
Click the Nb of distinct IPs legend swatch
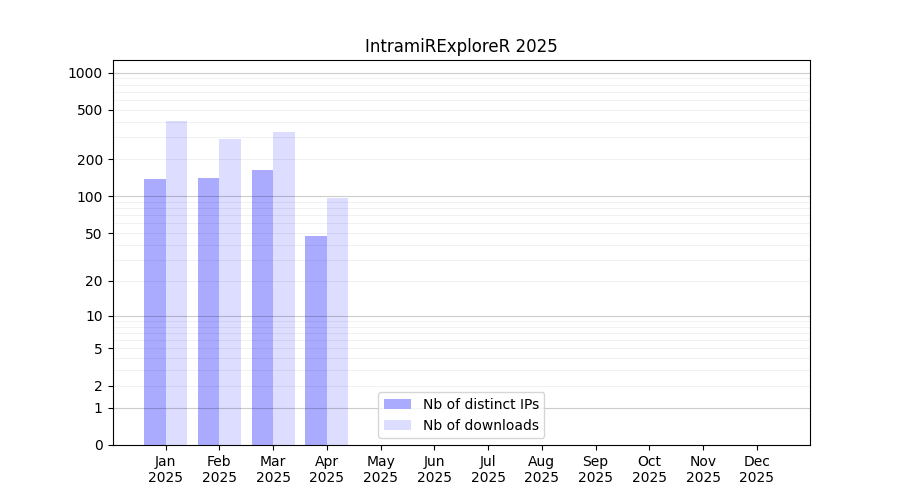[397, 404]
